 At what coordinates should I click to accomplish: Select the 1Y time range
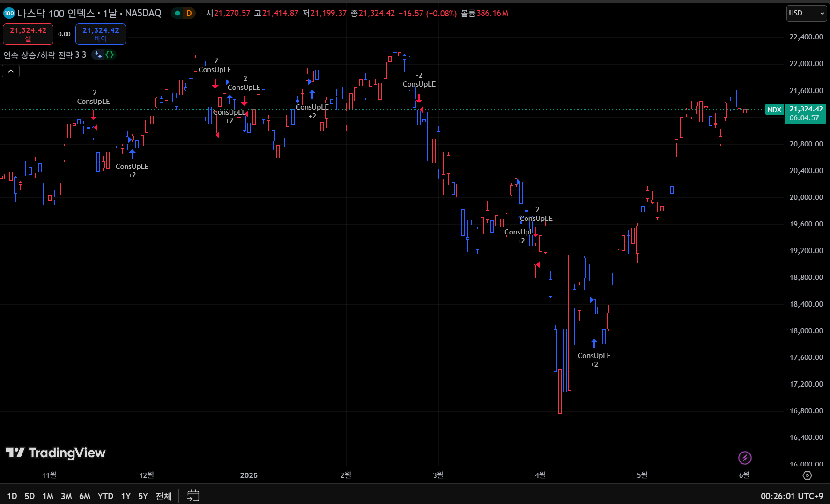coord(126,496)
